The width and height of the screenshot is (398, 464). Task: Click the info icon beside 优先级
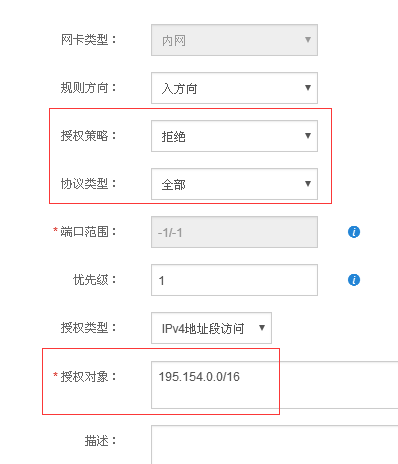[354, 280]
